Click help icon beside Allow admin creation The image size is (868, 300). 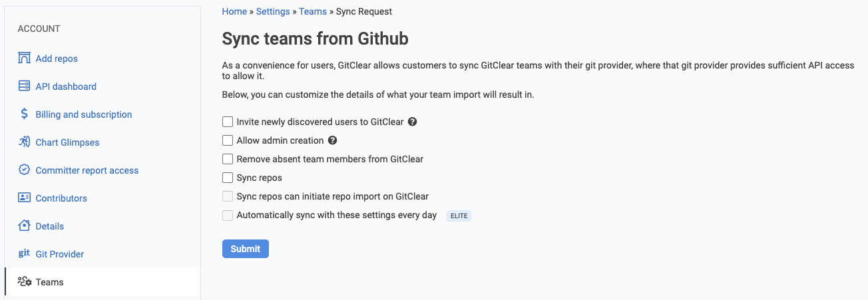point(333,140)
